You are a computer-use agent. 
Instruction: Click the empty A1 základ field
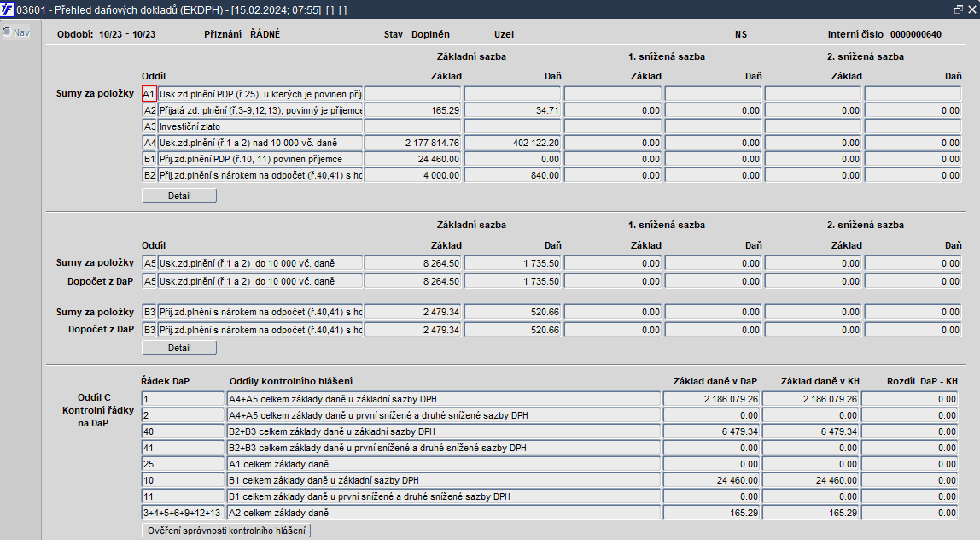[x=413, y=94]
